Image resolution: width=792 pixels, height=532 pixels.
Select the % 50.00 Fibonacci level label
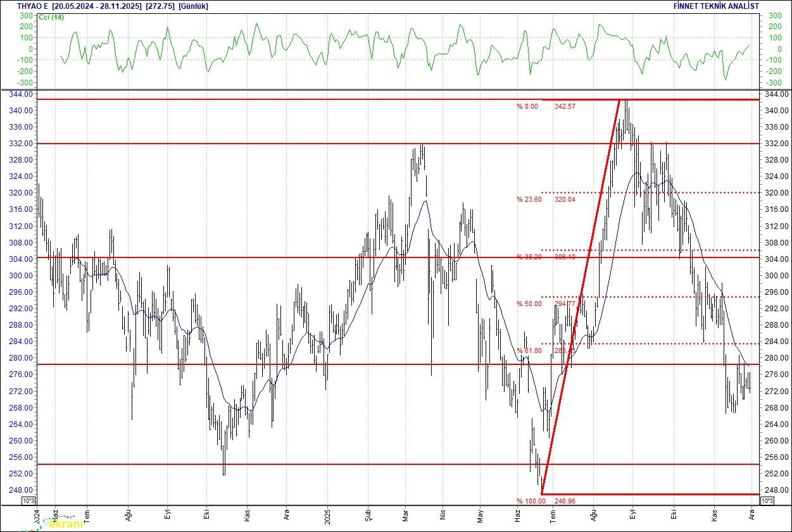coord(529,304)
